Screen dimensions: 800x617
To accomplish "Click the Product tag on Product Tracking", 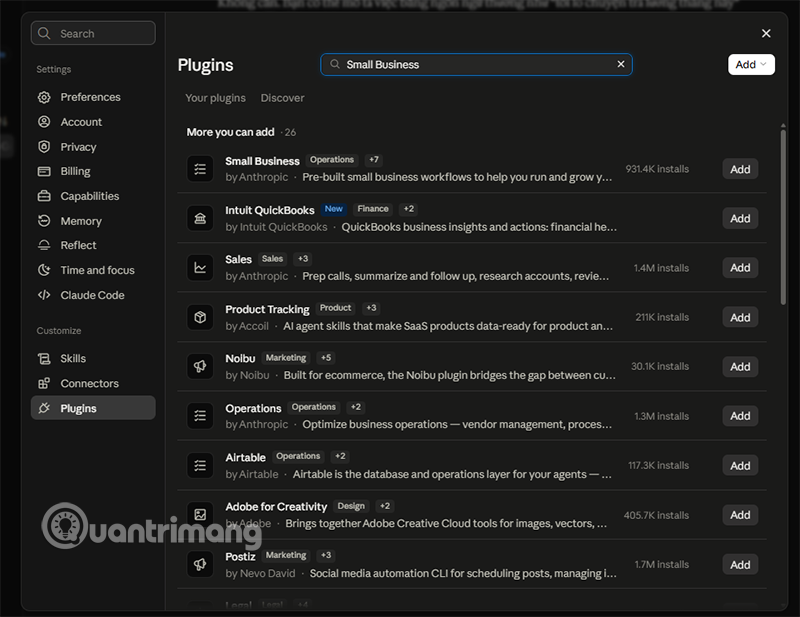I will coord(335,308).
